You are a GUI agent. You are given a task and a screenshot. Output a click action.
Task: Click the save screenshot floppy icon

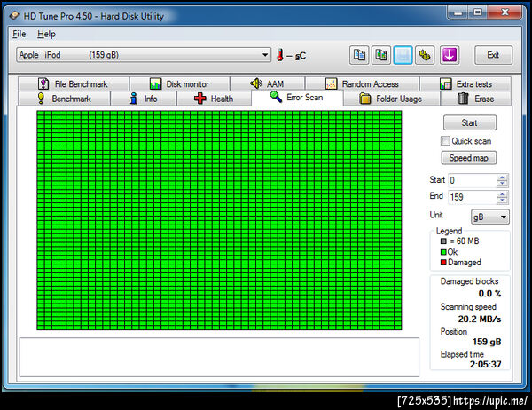(x=403, y=55)
